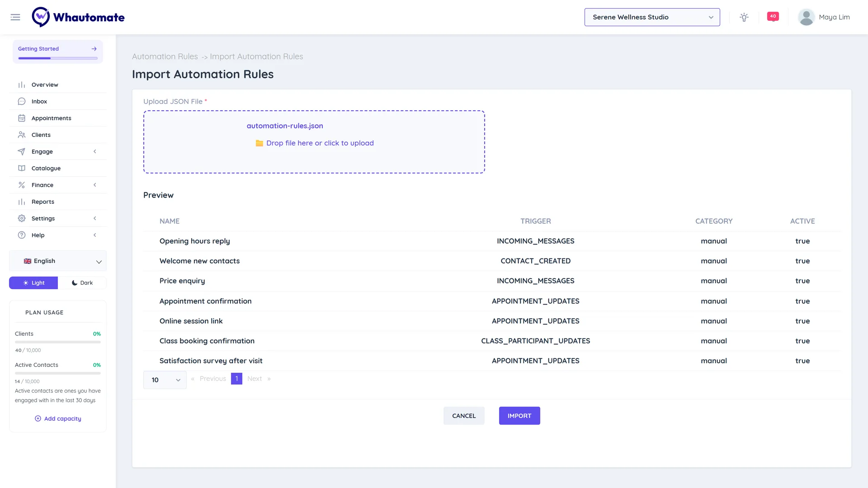The height and width of the screenshot is (488, 868).
Task: Click the Getting Started progress bar
Action: (58, 58)
